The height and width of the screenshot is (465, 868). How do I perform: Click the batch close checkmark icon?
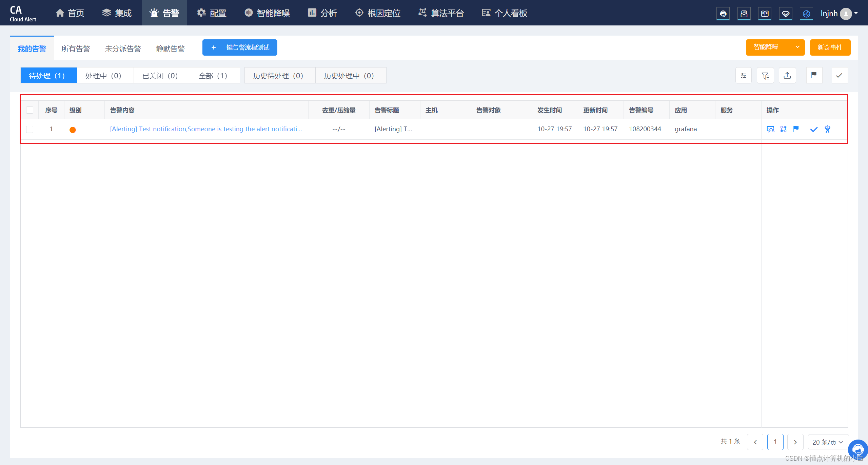840,75
